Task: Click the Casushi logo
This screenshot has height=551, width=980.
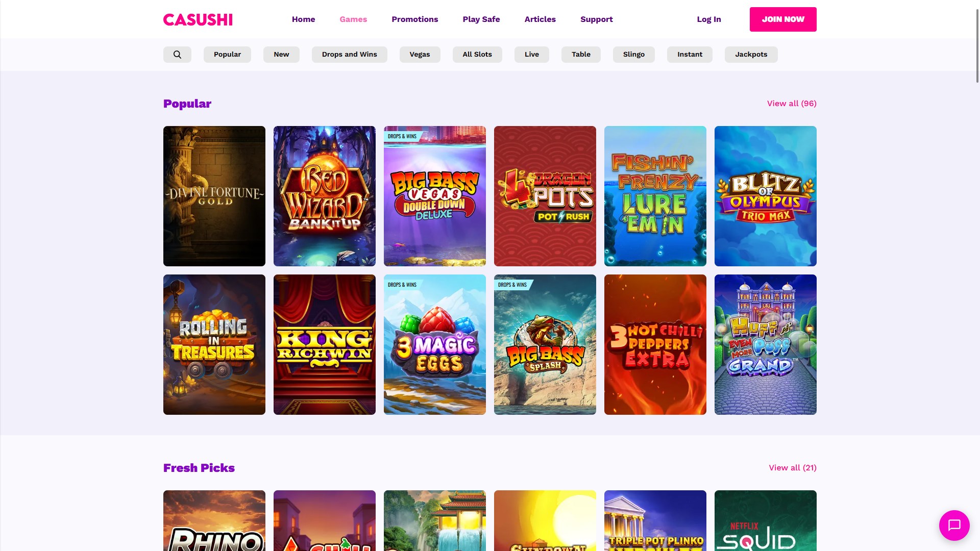Action: (198, 19)
